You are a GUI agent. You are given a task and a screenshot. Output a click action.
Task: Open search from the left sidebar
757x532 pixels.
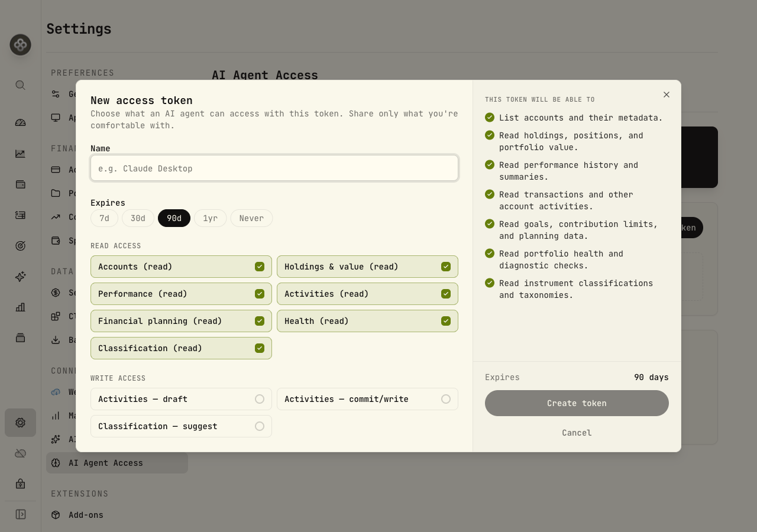click(x=20, y=85)
